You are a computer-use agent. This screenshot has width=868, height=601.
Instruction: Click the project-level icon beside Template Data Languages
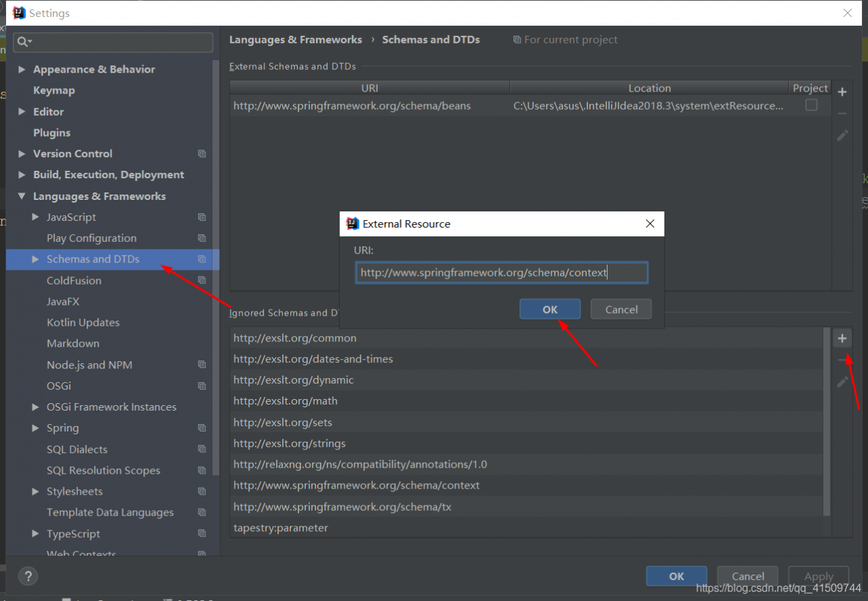201,513
